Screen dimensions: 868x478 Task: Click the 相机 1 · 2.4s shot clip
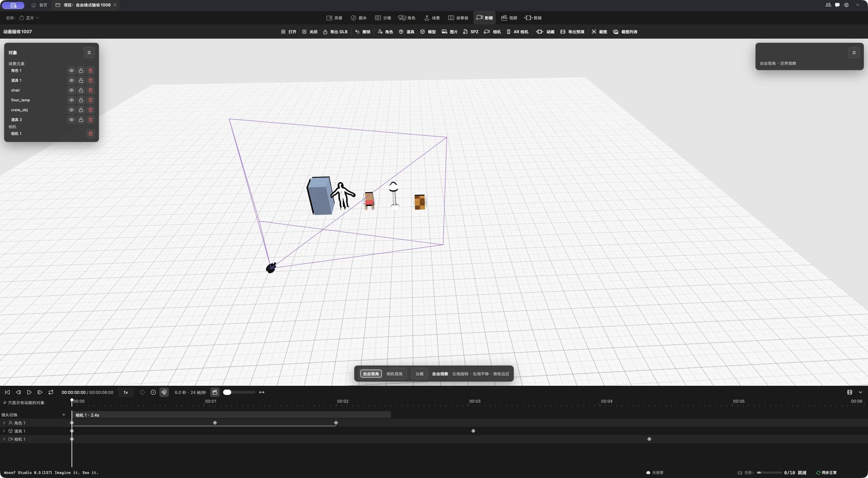pyautogui.click(x=231, y=415)
